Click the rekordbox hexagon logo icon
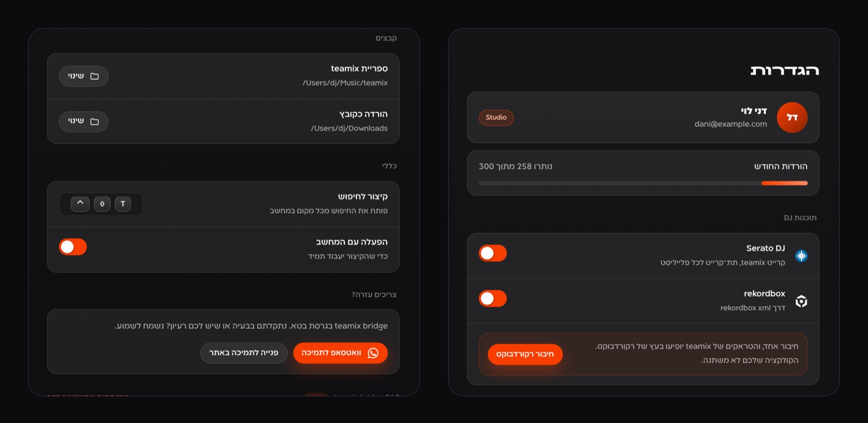The image size is (868, 423). 801,301
